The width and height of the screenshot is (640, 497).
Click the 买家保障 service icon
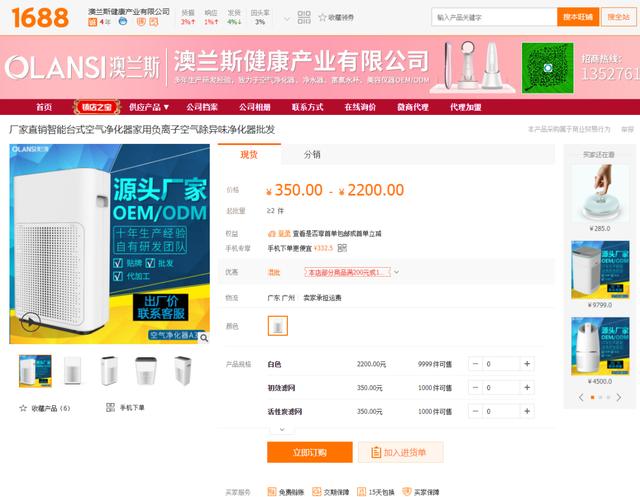(407, 492)
